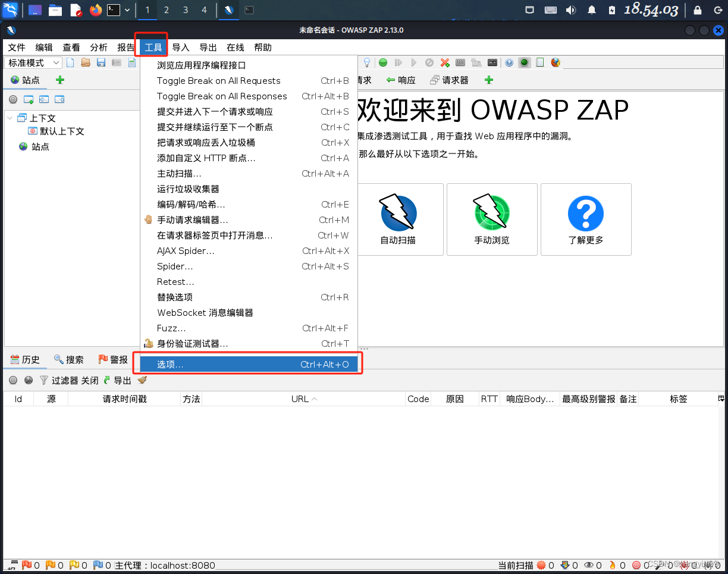Switch to workspace 2 in taskbar
The height and width of the screenshot is (574, 728).
(x=166, y=10)
